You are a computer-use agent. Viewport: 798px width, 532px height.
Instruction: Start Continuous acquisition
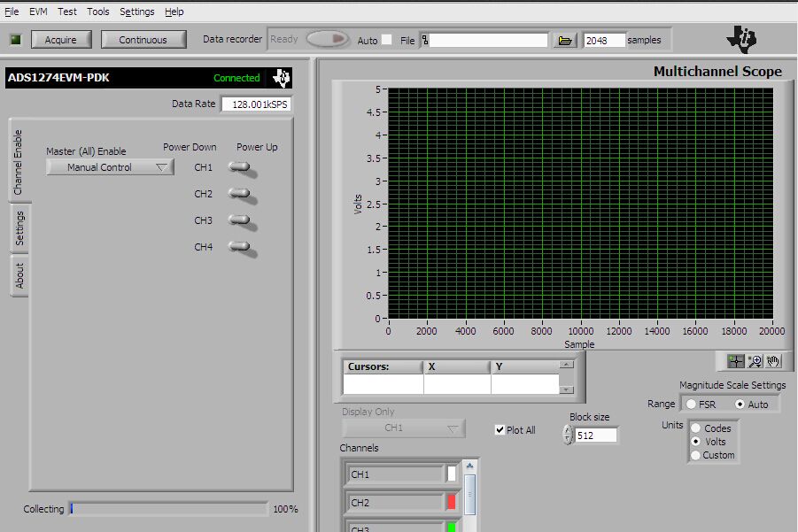click(x=143, y=40)
